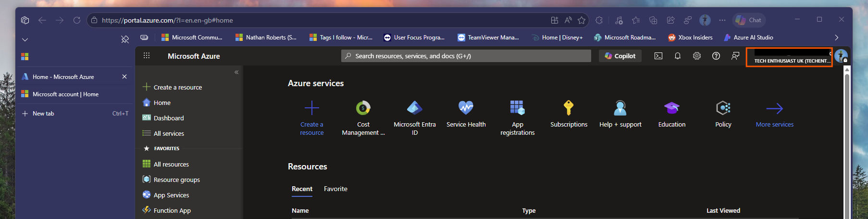This screenshot has width=868, height=219.
Task: Open the Azure notifications bell
Action: click(678, 56)
